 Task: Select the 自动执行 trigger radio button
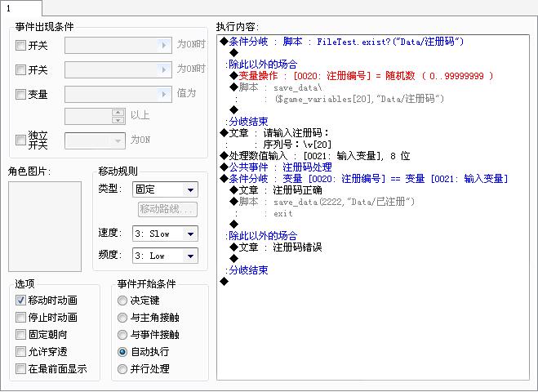pos(122,352)
